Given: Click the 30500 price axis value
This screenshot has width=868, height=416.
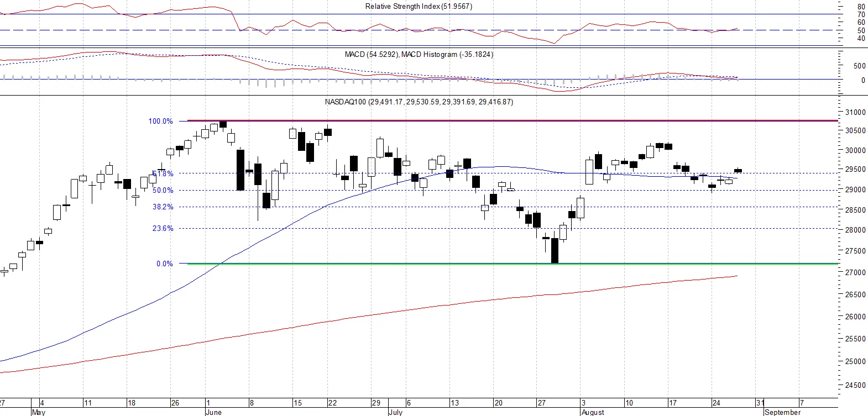Looking at the screenshot, I should pyautogui.click(x=855, y=130).
